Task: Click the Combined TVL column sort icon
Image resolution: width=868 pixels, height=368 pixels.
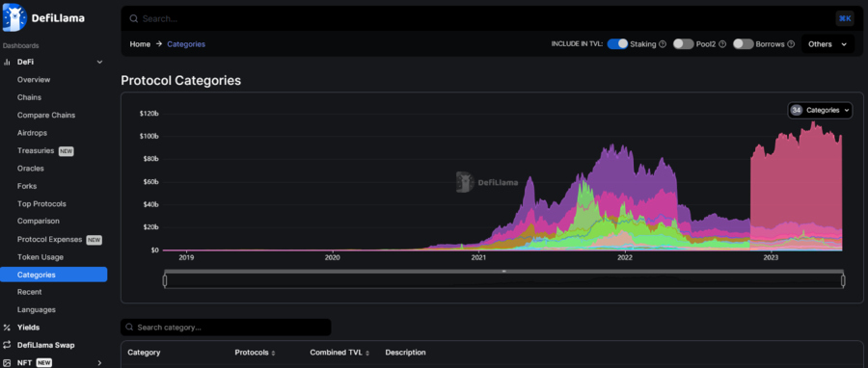Action: (366, 353)
